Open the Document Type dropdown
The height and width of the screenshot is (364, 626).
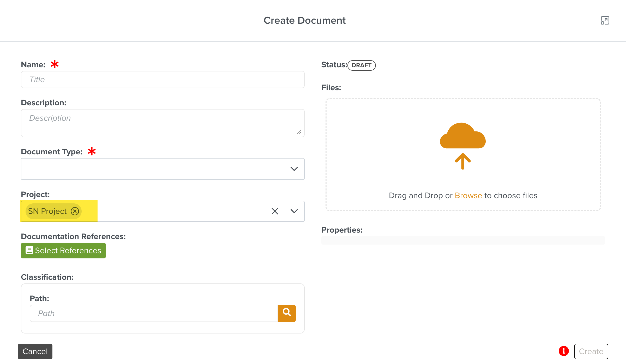(x=294, y=169)
